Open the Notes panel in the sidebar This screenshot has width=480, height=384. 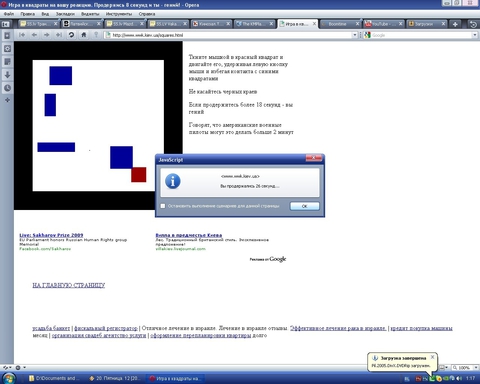7,62
